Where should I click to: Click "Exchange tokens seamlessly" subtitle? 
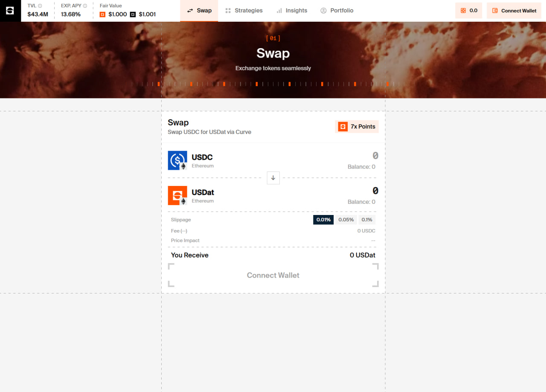(273, 68)
